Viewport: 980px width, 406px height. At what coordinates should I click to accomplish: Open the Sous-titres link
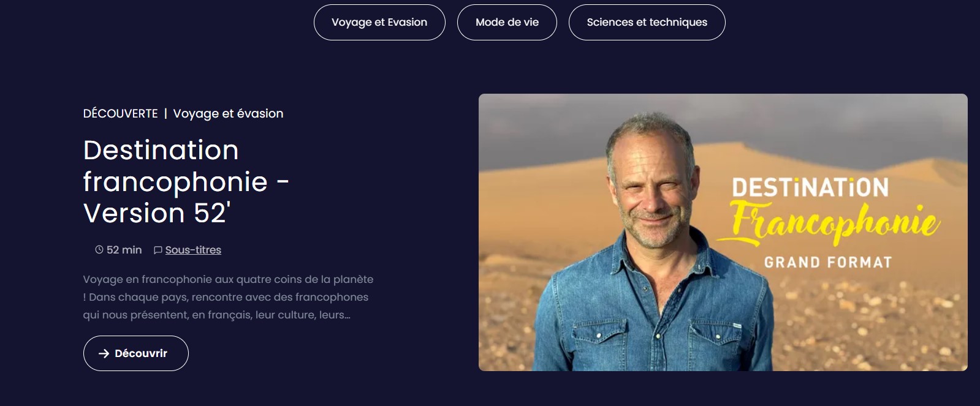[x=193, y=250]
